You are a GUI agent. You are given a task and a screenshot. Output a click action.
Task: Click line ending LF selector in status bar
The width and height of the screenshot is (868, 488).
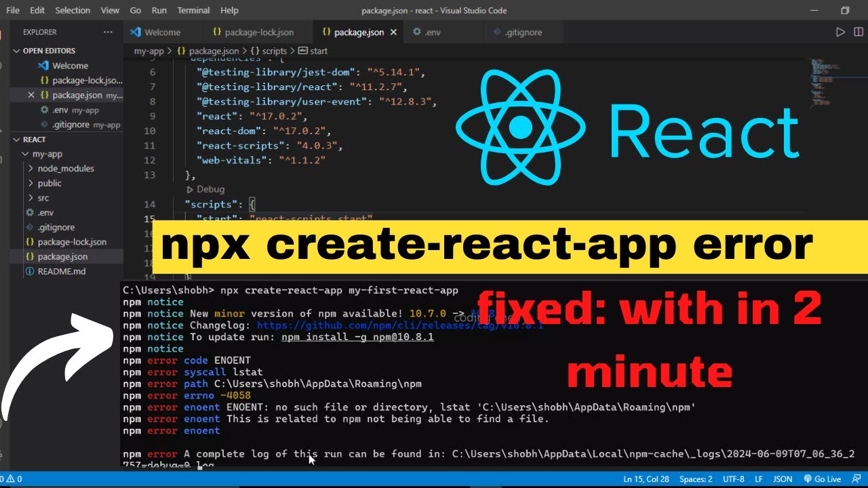759,479
